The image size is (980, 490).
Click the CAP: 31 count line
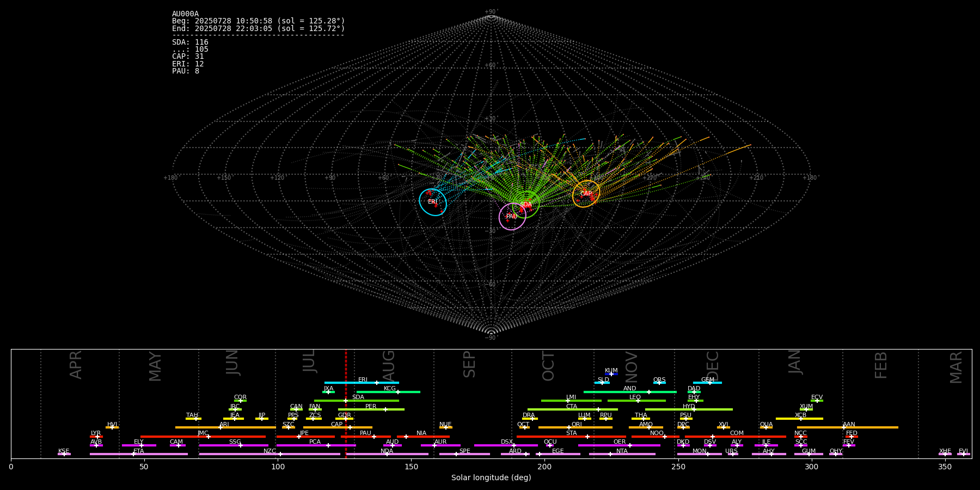[x=188, y=57]
